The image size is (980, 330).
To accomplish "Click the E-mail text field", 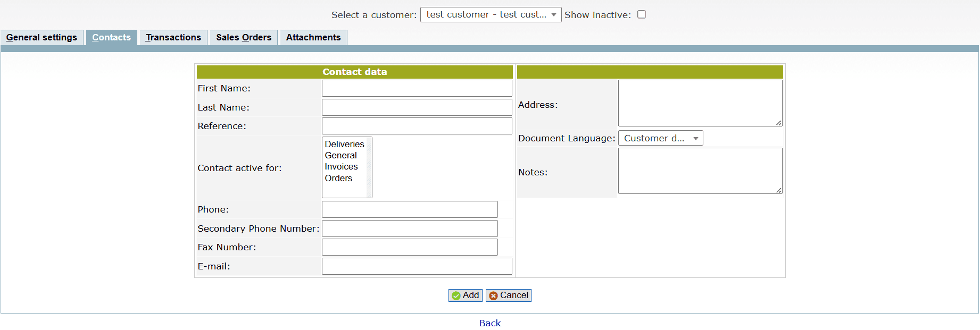I will click(417, 266).
